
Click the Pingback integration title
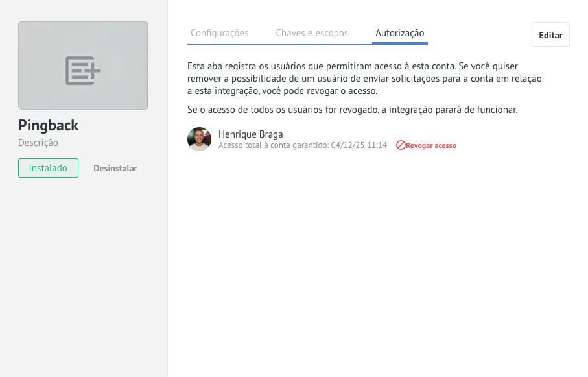pyautogui.click(x=48, y=125)
